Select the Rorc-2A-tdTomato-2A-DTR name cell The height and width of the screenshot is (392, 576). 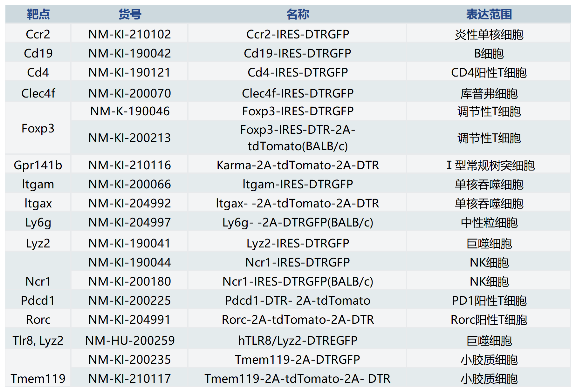[297, 319]
